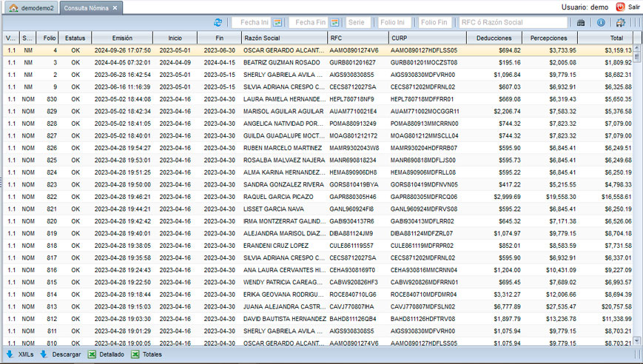This screenshot has height=364, width=643.
Task: Click in the Fecha Fin field
Action: [308, 22]
